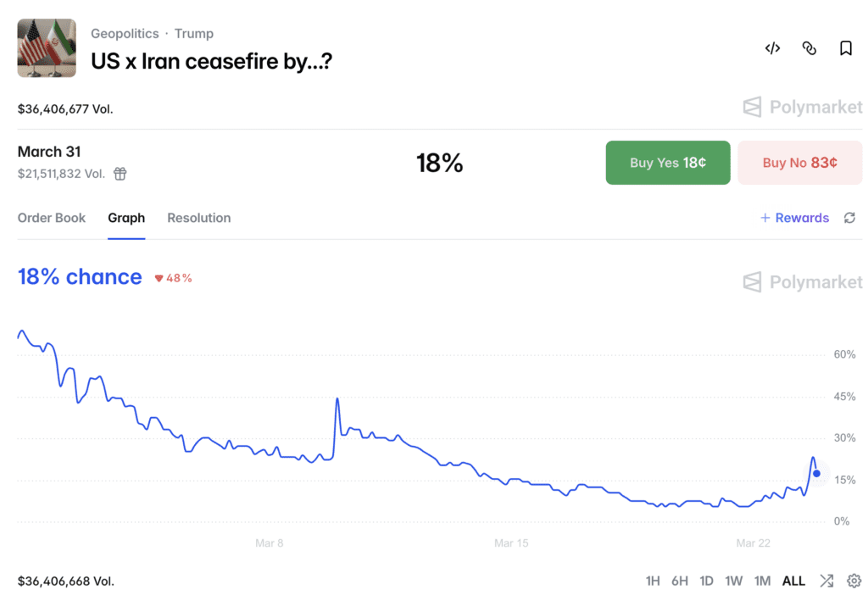Viewport: 868px width, 595px height.
Task: Select the ALL time range
Action: [x=793, y=581]
